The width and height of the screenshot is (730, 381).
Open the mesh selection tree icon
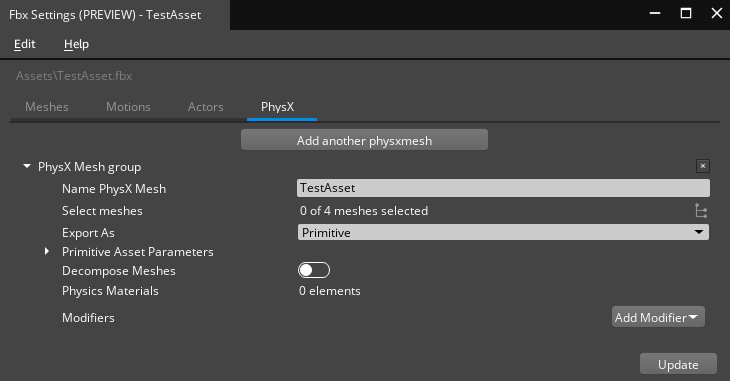click(x=701, y=211)
